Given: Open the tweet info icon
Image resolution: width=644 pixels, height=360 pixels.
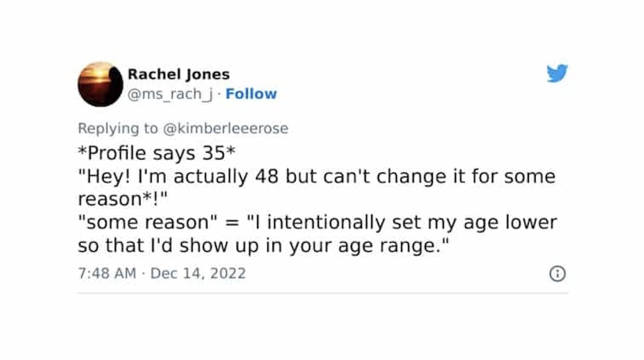Looking at the screenshot, I should click(557, 274).
